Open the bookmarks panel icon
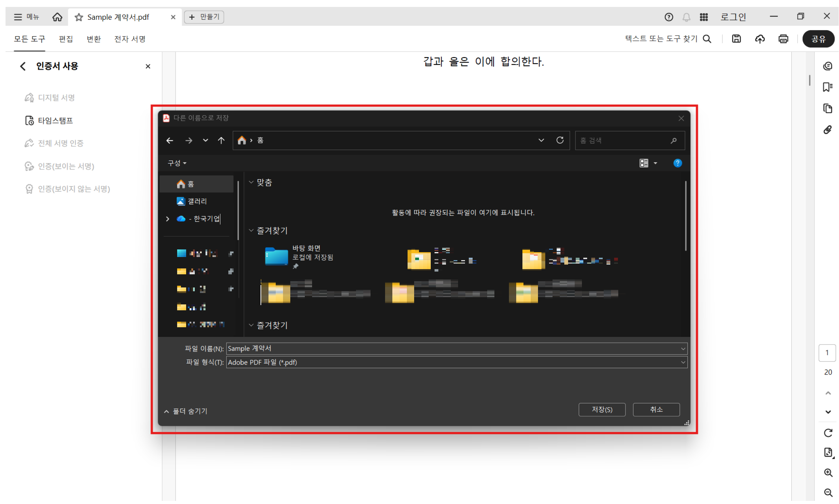The height and width of the screenshot is (504, 839). [828, 87]
